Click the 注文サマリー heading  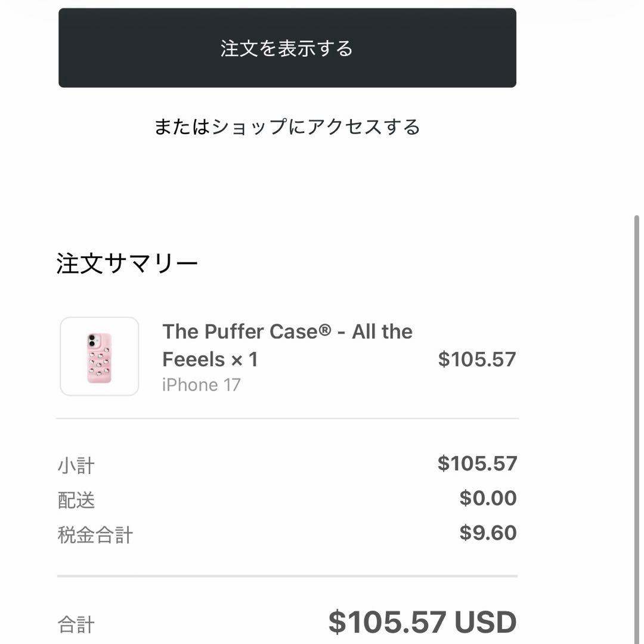[127, 264]
